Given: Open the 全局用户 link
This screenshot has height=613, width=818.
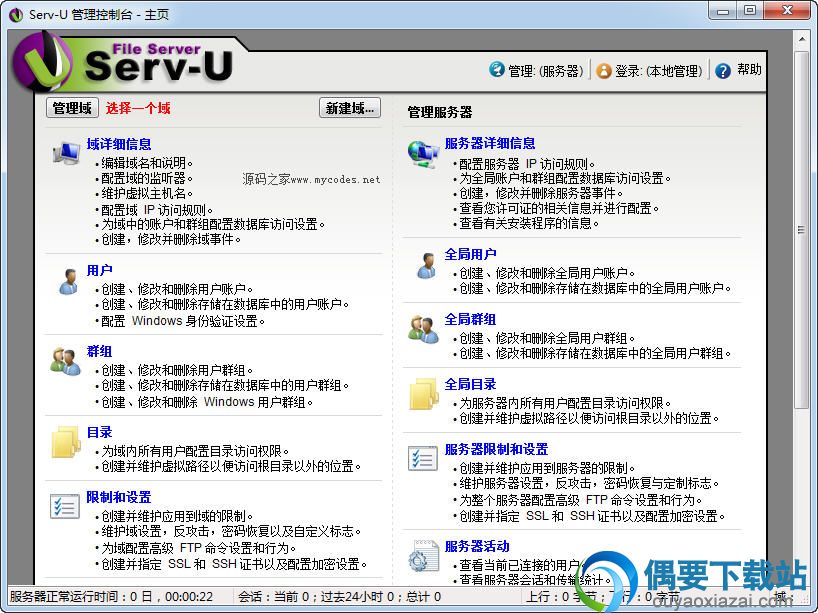Looking at the screenshot, I should [471, 254].
